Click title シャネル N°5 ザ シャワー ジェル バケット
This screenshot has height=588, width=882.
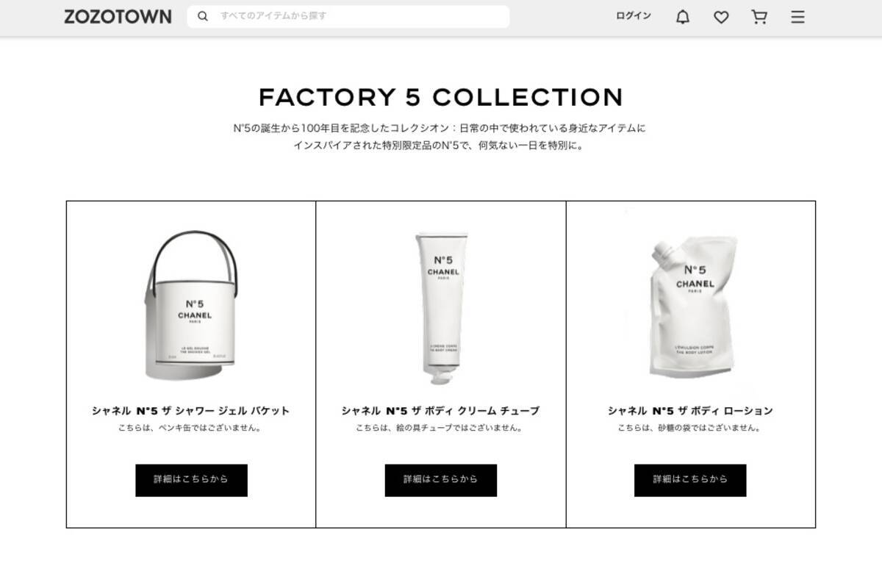191,411
